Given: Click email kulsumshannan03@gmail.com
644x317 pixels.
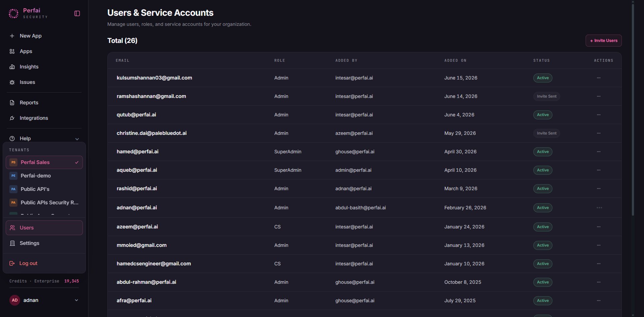Looking at the screenshot, I should 154,78.
